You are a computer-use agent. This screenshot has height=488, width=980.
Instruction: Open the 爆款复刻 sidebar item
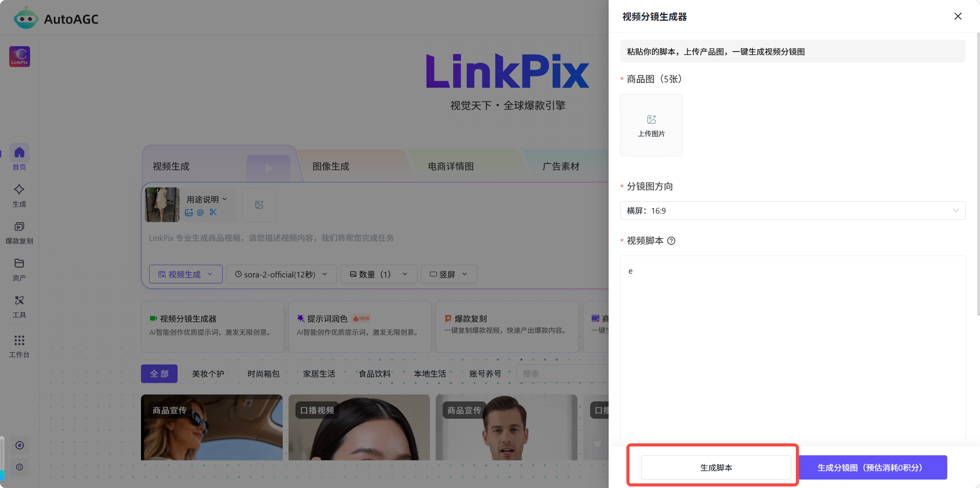click(19, 233)
